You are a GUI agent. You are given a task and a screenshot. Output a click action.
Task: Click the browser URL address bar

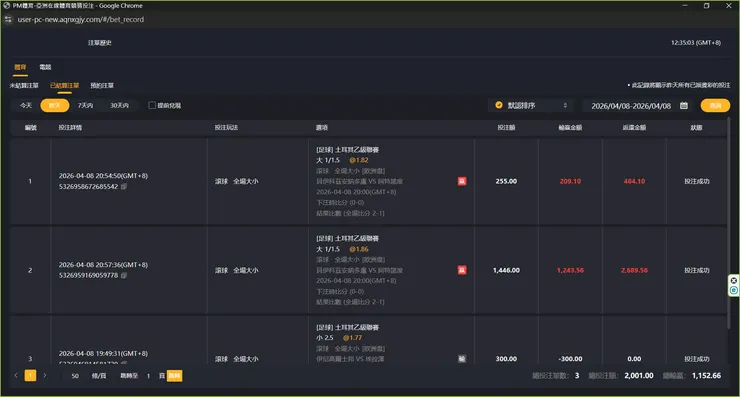coord(81,19)
